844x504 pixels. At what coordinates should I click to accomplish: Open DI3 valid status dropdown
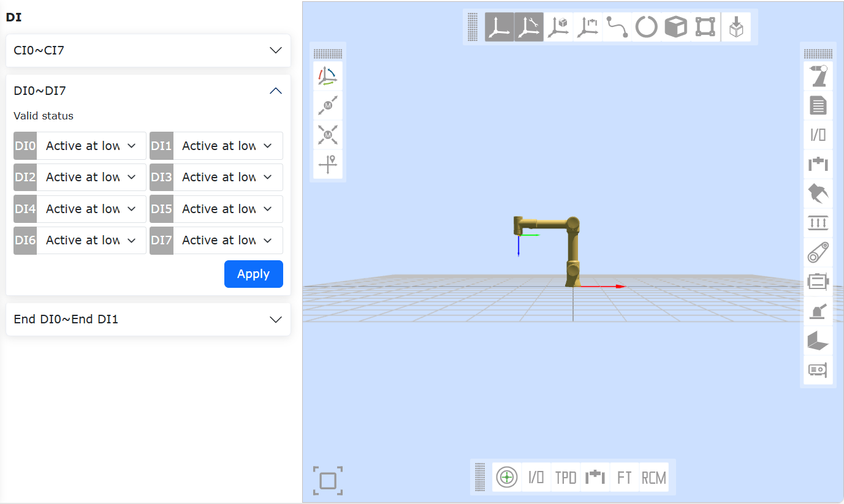228,177
